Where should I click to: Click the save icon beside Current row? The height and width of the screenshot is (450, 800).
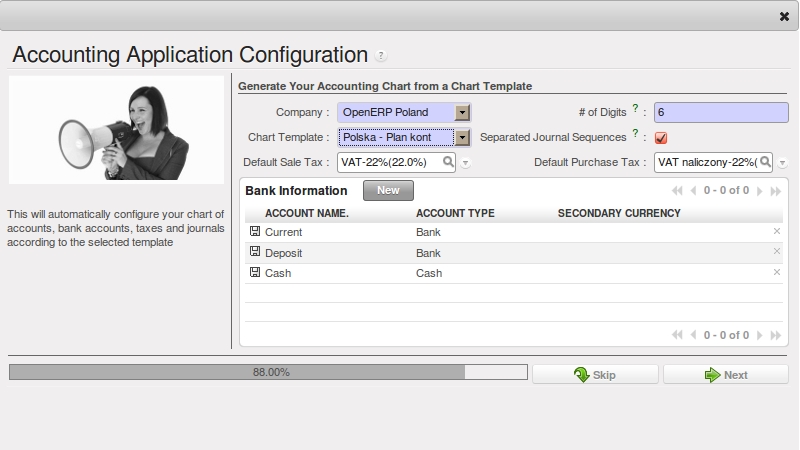(255, 232)
